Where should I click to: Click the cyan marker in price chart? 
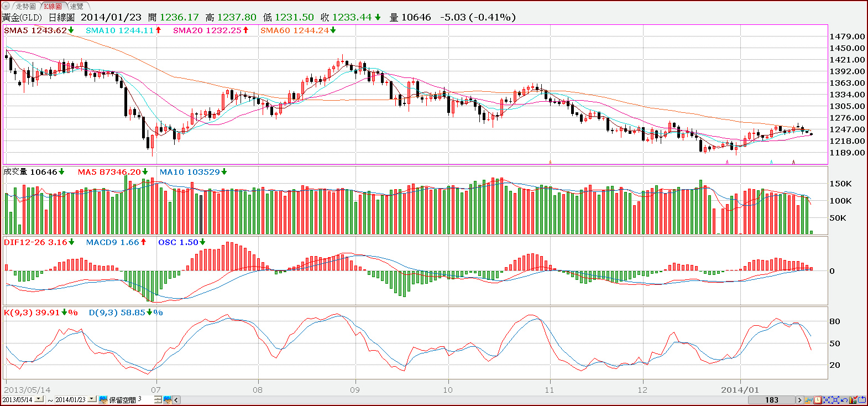(771, 162)
